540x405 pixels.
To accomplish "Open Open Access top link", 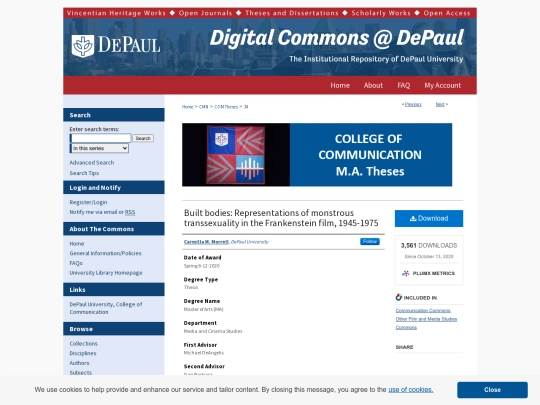I will click(x=447, y=13).
